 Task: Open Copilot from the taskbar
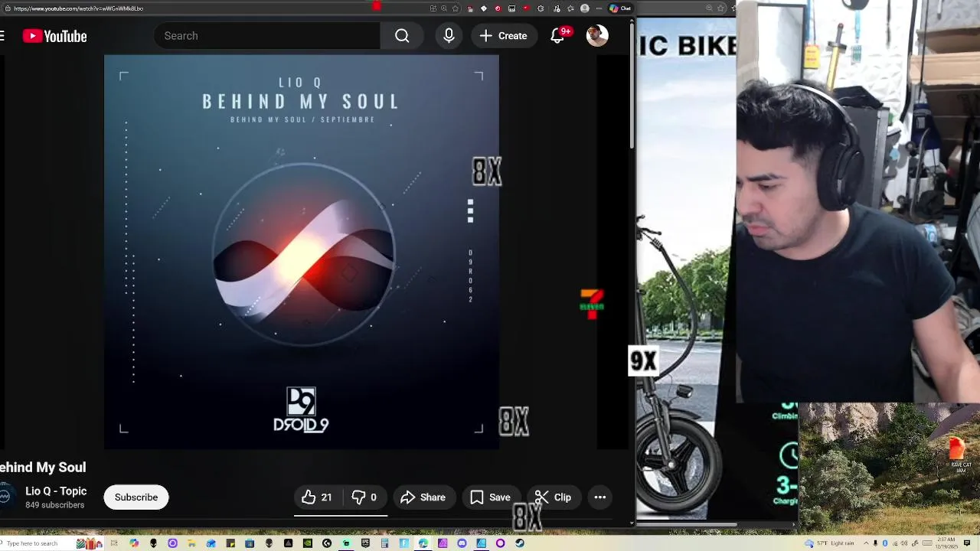(134, 543)
